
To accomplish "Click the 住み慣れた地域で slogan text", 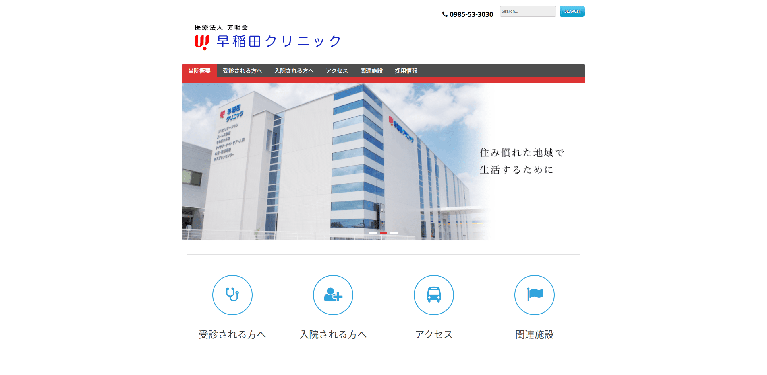I will click(522, 153).
